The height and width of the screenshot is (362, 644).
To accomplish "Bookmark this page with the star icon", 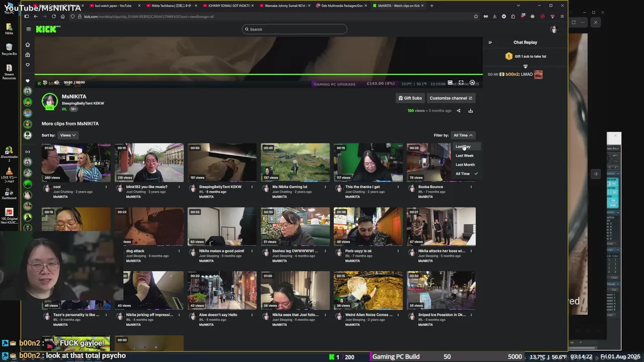I will [x=475, y=17].
